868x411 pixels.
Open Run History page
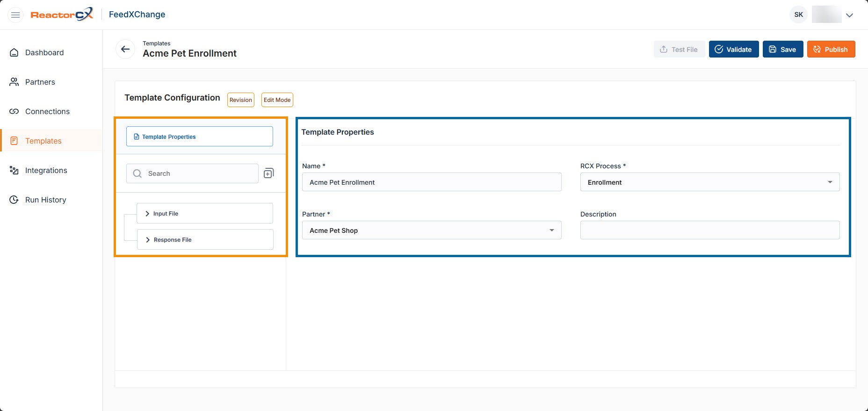(x=45, y=200)
